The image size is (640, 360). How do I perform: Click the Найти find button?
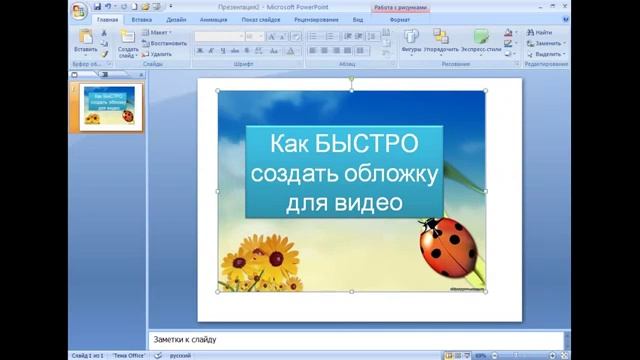(x=539, y=32)
